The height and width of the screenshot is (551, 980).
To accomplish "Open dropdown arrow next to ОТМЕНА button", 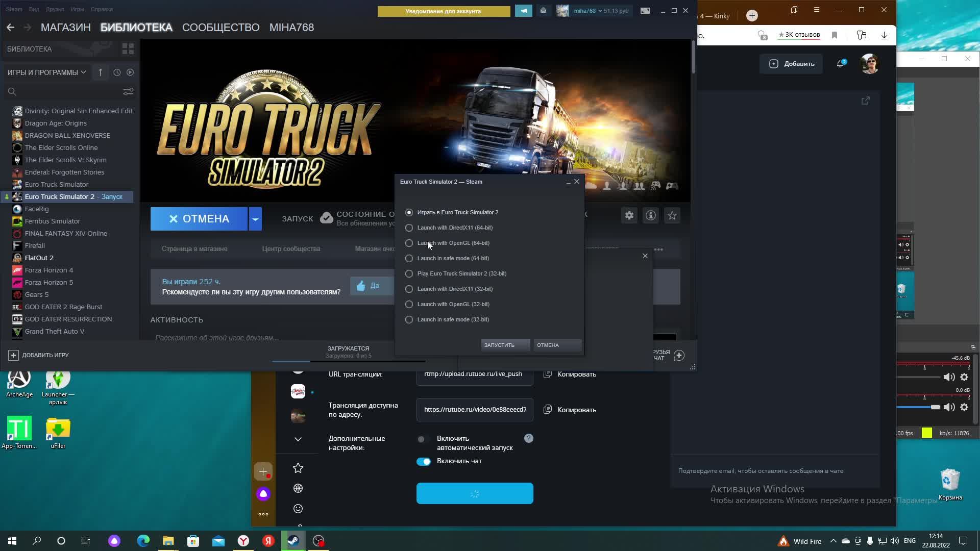I will tap(255, 219).
